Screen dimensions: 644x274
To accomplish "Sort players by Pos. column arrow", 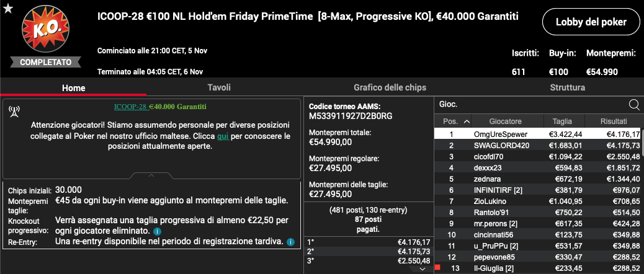I will tap(467, 122).
